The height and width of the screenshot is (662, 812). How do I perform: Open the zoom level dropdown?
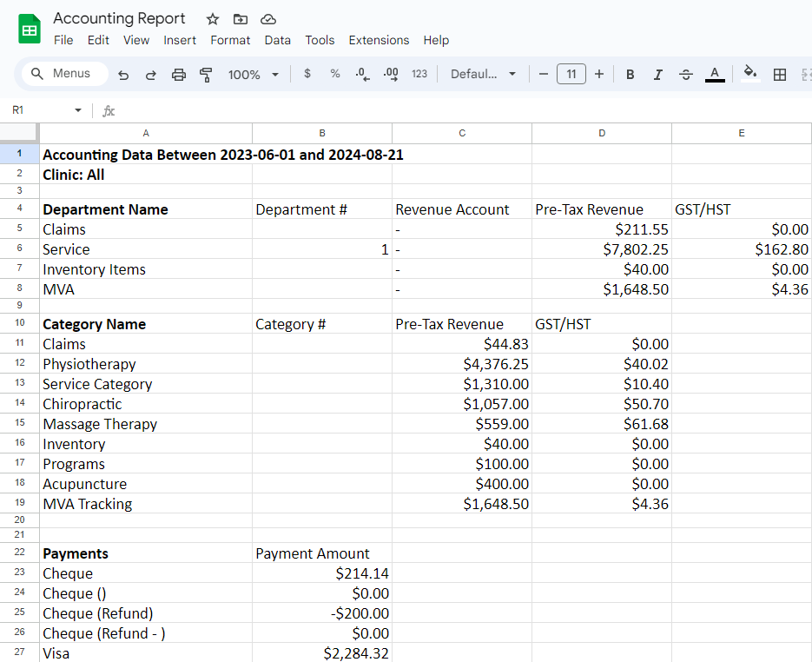[x=254, y=75]
